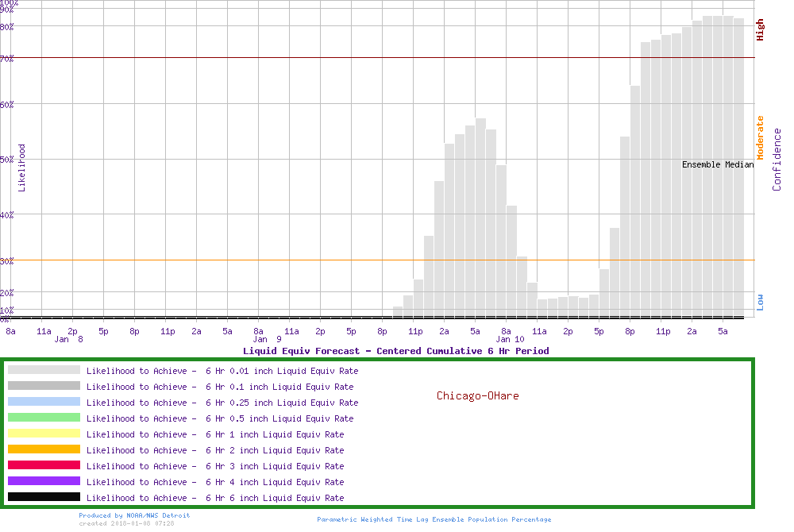Select the red 3 inch legend swatch
The image size is (794, 532).
pos(44,465)
